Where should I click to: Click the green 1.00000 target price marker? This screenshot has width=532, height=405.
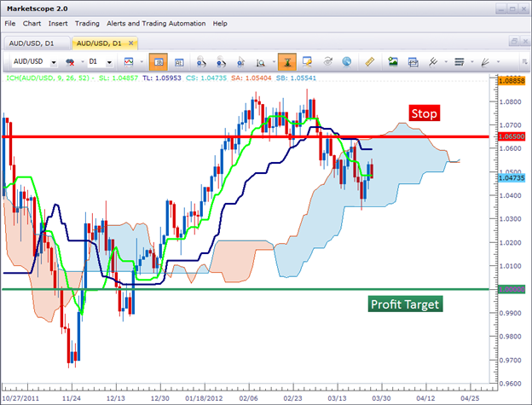tap(512, 289)
